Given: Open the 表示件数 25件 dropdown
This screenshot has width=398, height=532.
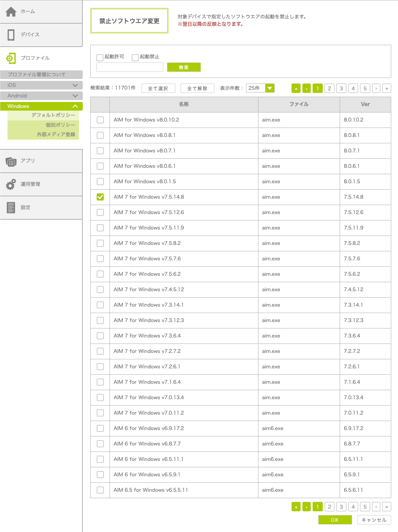Looking at the screenshot, I should point(260,88).
